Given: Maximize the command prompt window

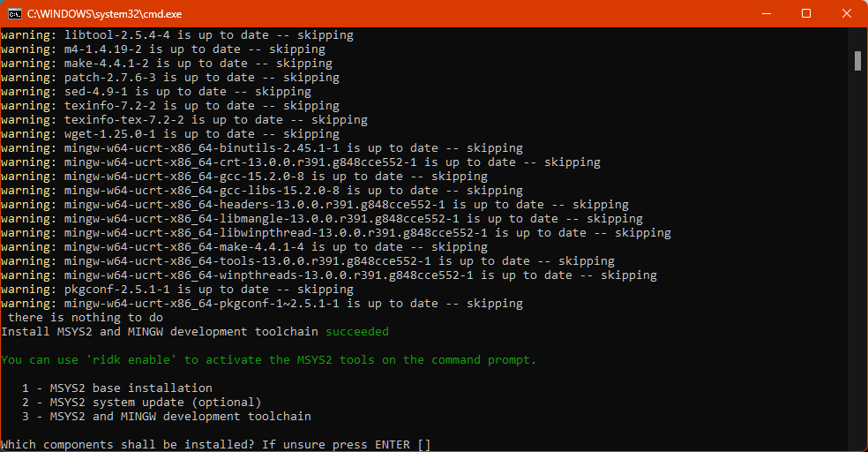Looking at the screenshot, I should [805, 13].
